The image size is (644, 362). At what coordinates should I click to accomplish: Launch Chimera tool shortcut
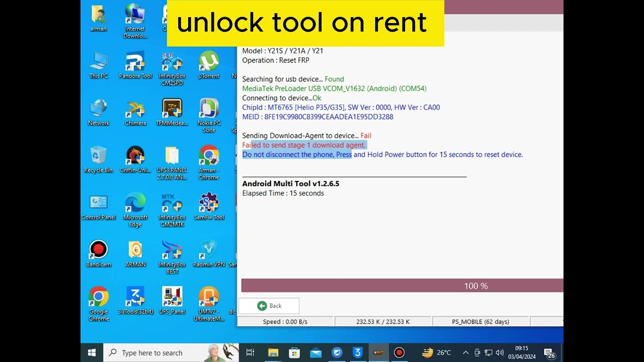point(135,113)
